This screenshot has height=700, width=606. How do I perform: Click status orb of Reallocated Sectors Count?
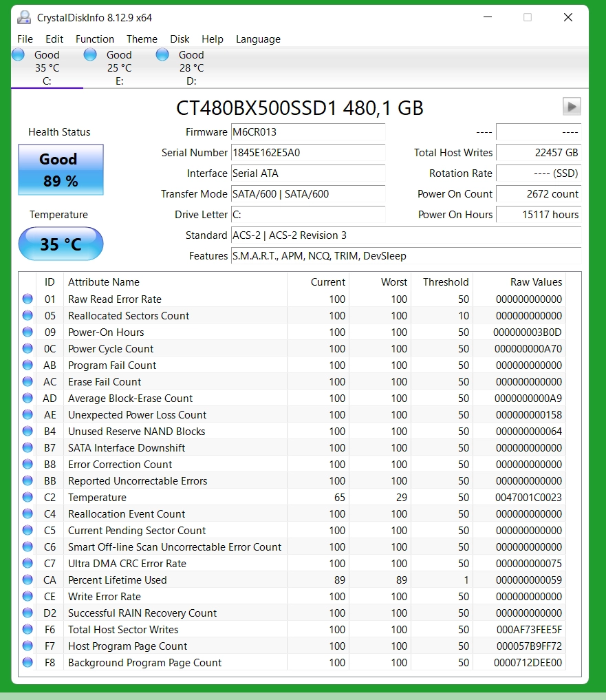(28, 315)
